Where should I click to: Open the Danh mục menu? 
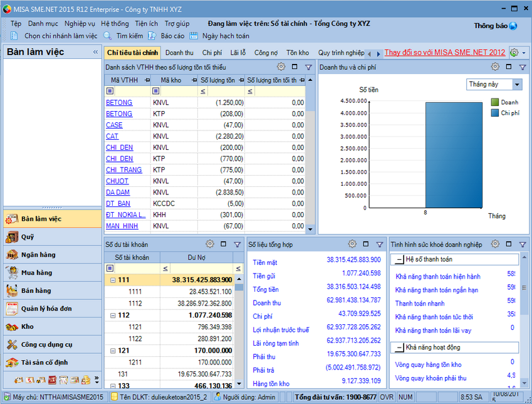(43, 23)
